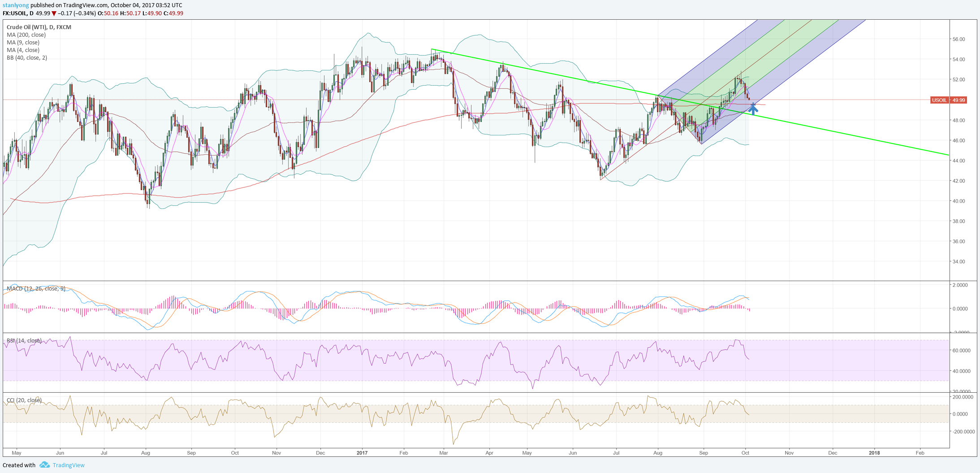Click the Feb label after 2018
Viewport: 980px width, 473px height.
tap(920, 453)
